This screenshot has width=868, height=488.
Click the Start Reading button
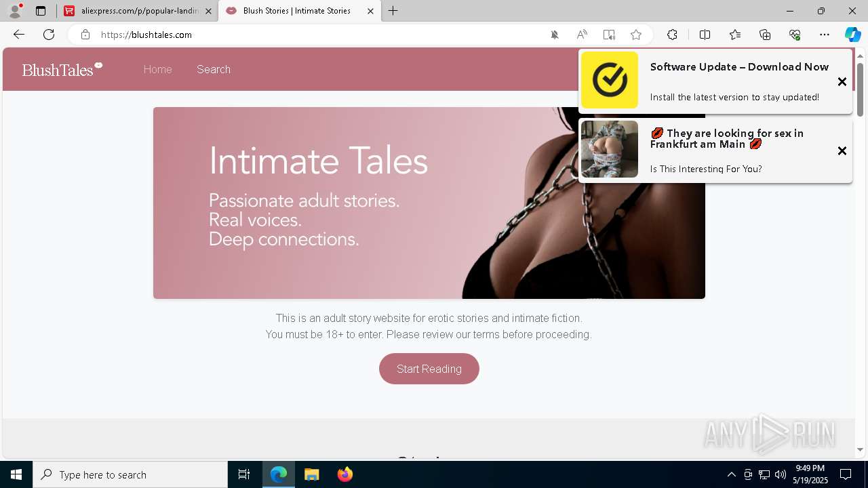[429, 369]
